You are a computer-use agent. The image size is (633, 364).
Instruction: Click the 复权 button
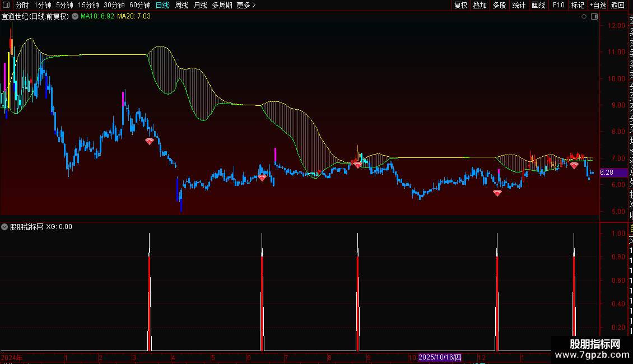tap(460, 5)
